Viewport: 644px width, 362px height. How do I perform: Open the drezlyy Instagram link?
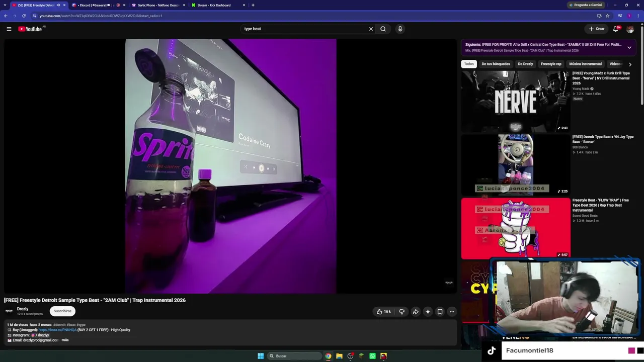(40, 335)
